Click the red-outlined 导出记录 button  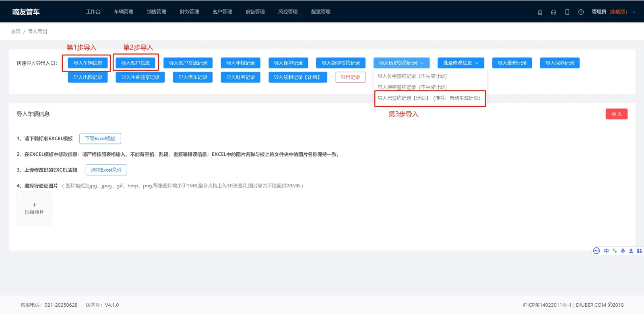point(351,77)
